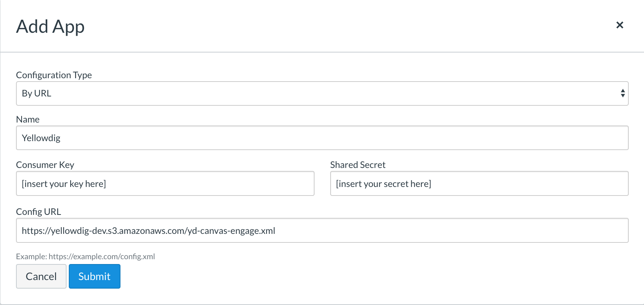Click the '[insert your secret here]' text
The width and height of the screenshot is (644, 305).
click(383, 184)
